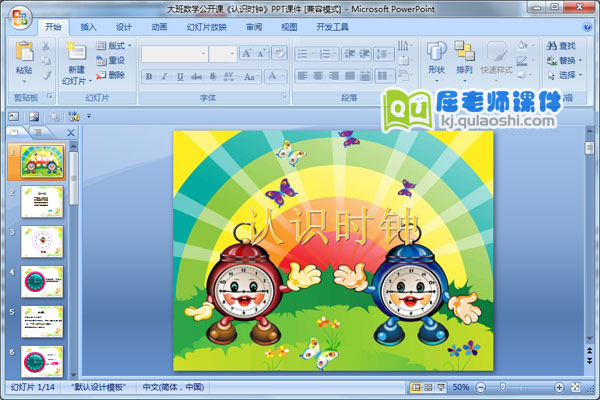Viewport: 600px width, 400px height.
Task: Switch to the Developer (开发工具) tab
Action: (x=333, y=27)
